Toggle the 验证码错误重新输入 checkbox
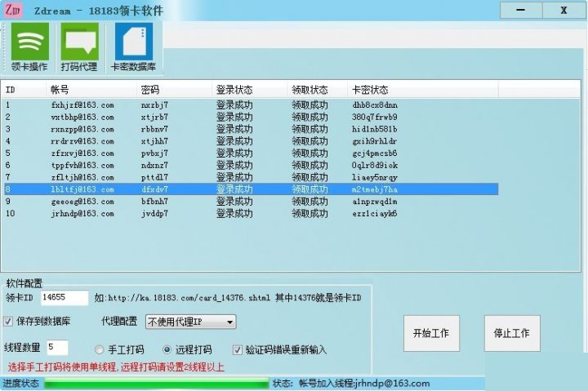588x391 pixels. coord(238,349)
